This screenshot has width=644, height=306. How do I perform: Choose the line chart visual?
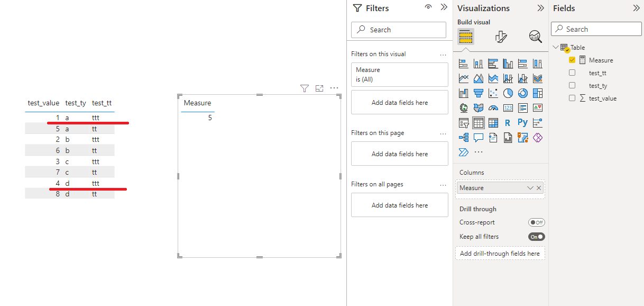pos(464,78)
